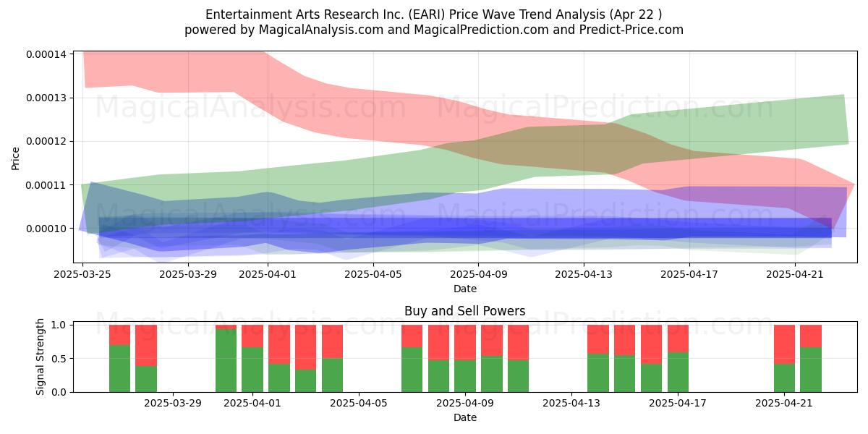Click the red sell segment of the 2025-04-01 bar
Screen dimensions: 868x434
252,336
